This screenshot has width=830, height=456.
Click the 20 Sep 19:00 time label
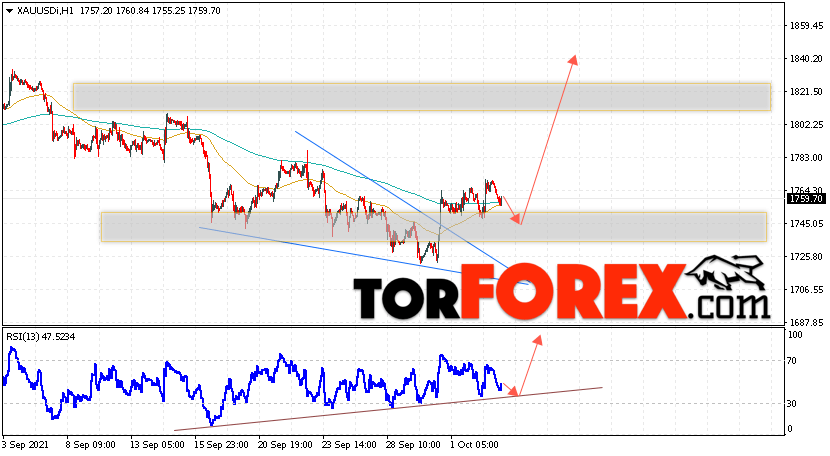pyautogui.click(x=286, y=445)
